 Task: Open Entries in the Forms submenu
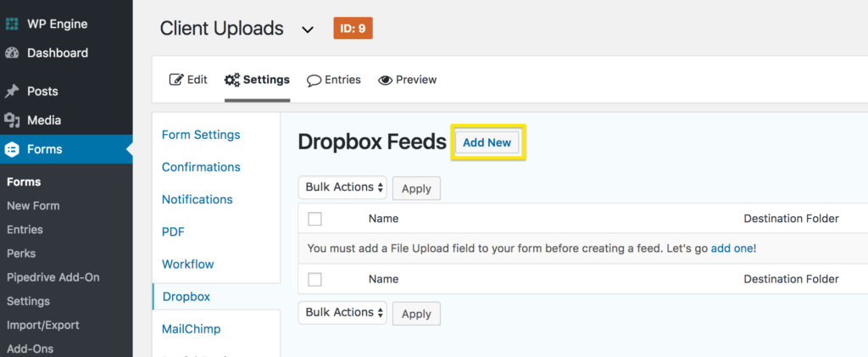click(25, 230)
